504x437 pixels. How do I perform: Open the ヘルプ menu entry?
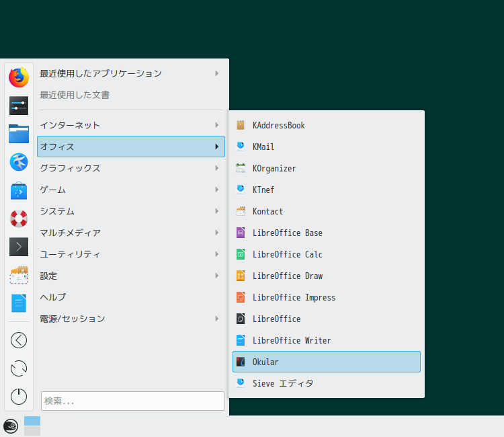click(131, 297)
